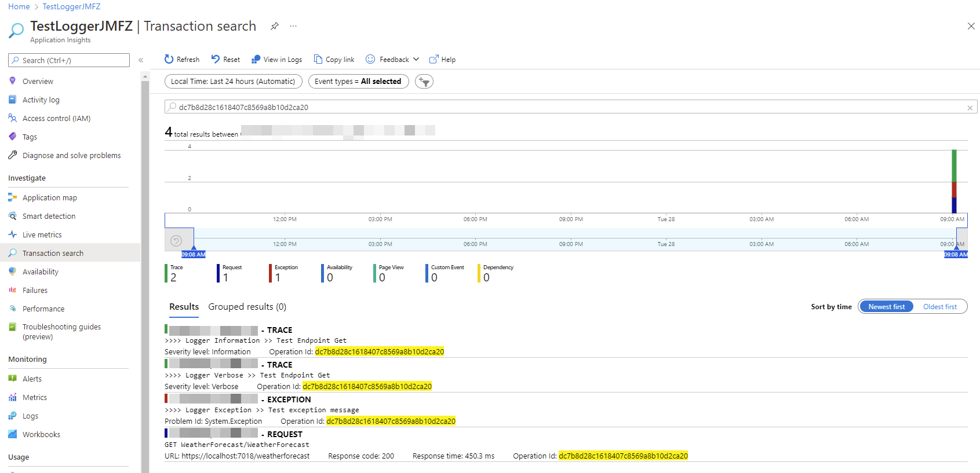Click the stacked bar in the chart

point(954,181)
